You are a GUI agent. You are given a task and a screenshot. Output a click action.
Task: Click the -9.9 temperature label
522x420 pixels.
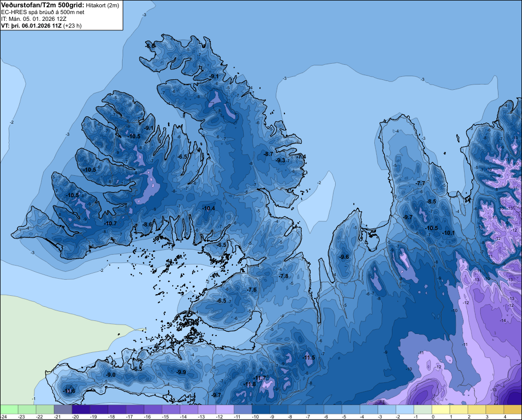tap(181, 372)
